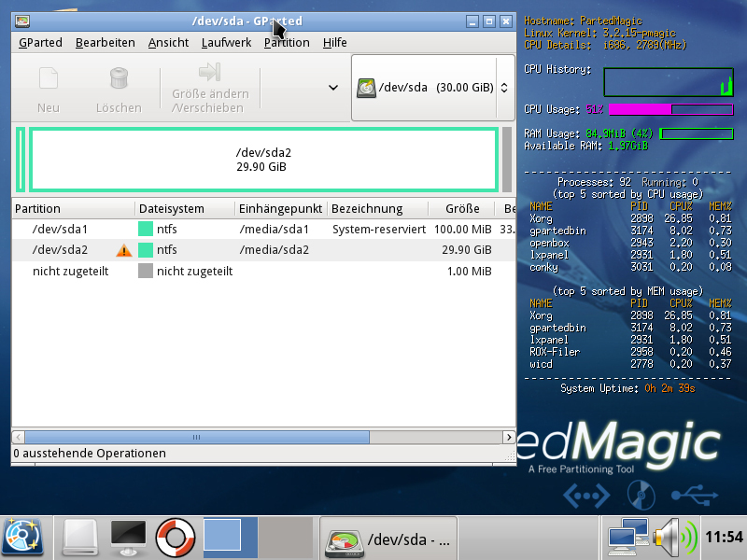Sort by the Einhängepunkt column header
The height and width of the screenshot is (560, 747).
[281, 208]
